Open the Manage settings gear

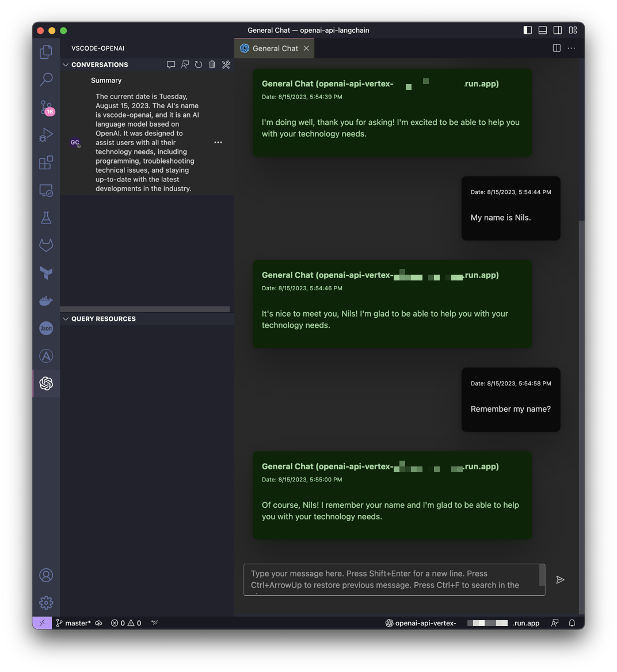[46, 602]
